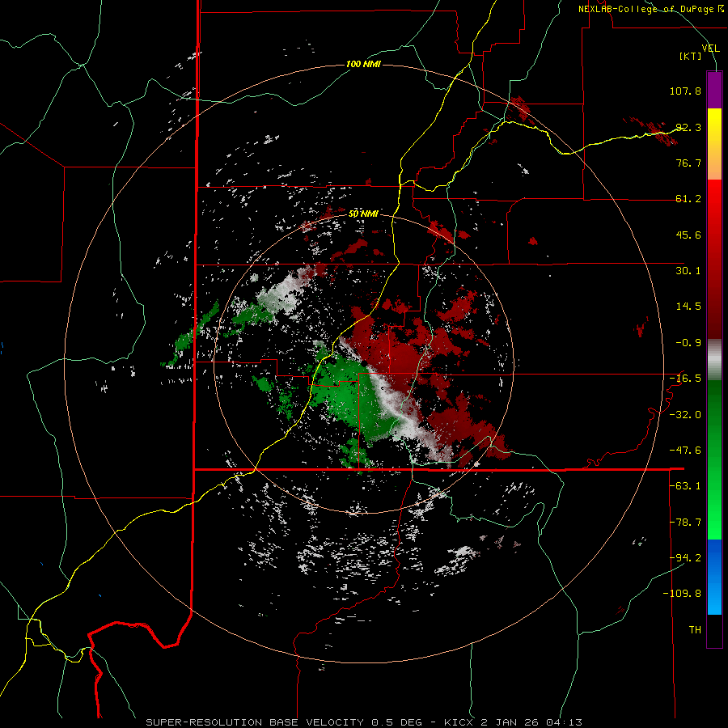Click the TH label on the legend
Screen dimensions: 728x728
(x=695, y=630)
